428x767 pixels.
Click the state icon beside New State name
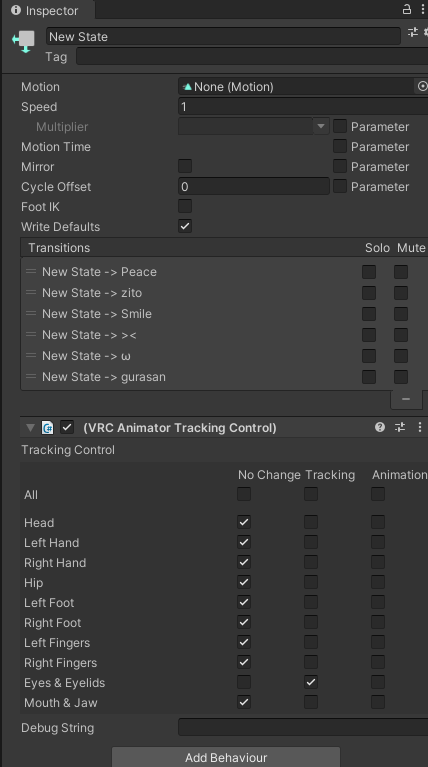pos(23,42)
